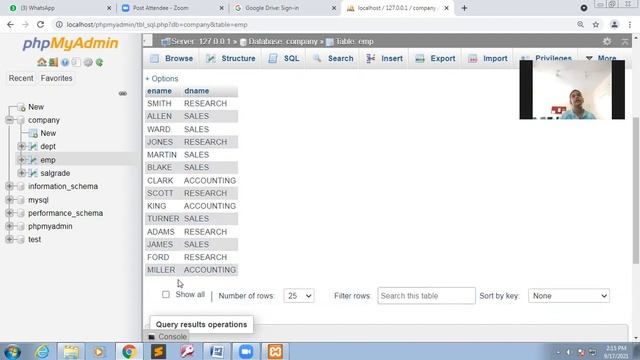The image size is (640, 360).
Task: Click the dept table icon in tree
Action: pos(33,147)
